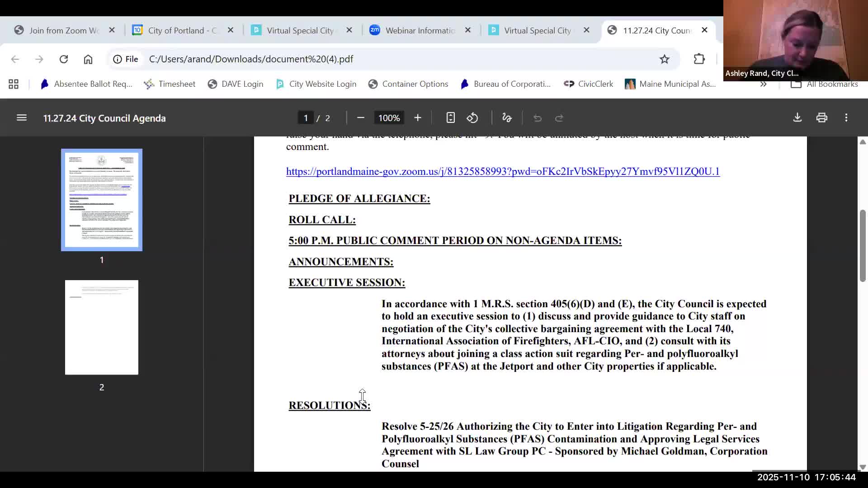The height and width of the screenshot is (488, 868).
Task: Click the zoom in plus icon
Action: tap(417, 118)
